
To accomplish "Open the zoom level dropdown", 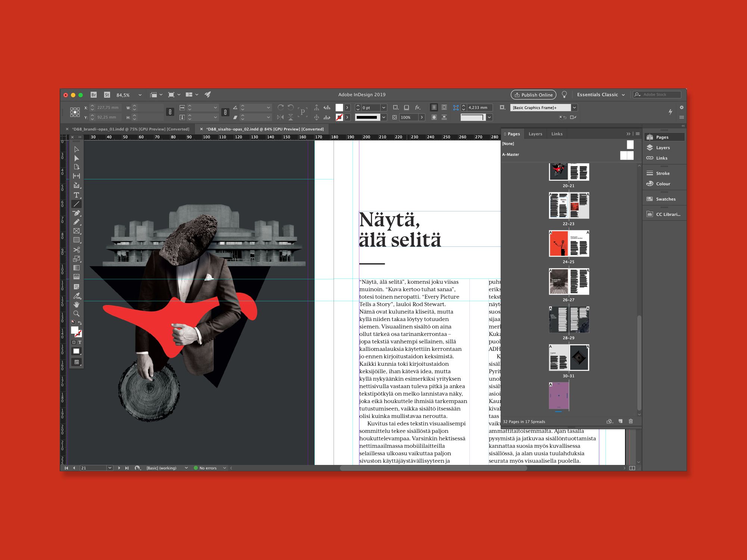I will [140, 95].
